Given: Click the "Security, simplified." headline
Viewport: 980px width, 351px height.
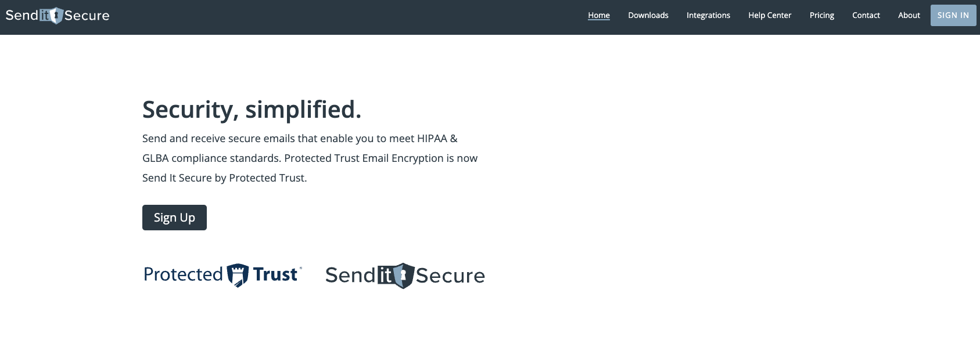Looking at the screenshot, I should 252,110.
